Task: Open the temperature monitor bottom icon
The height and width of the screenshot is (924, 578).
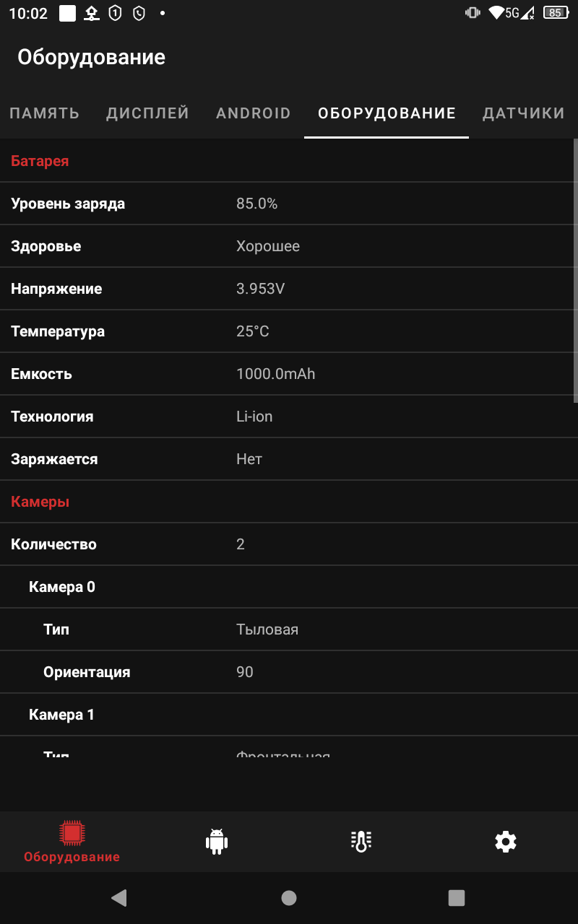Action: (361, 842)
